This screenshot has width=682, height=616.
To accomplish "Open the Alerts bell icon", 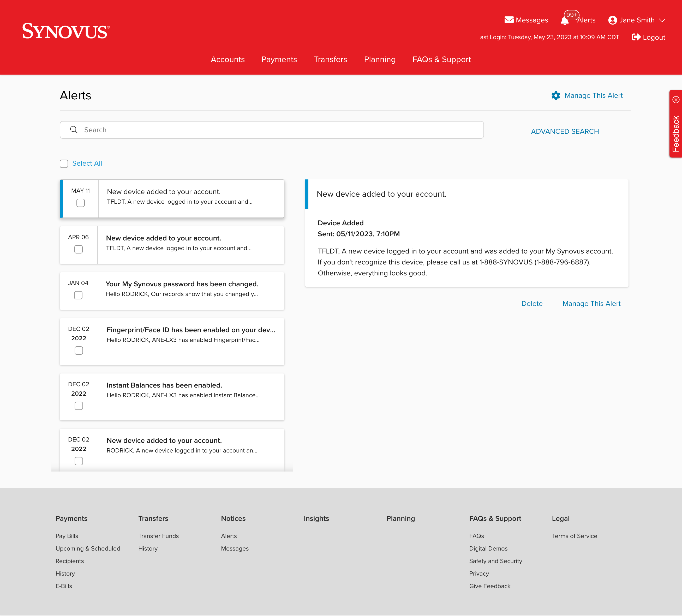I will coord(564,21).
